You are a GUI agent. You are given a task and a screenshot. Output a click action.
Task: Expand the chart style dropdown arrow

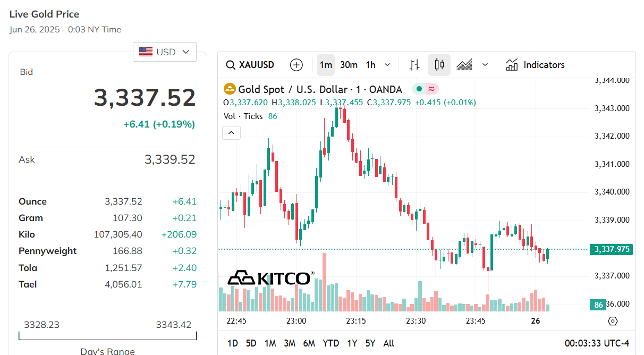click(485, 65)
